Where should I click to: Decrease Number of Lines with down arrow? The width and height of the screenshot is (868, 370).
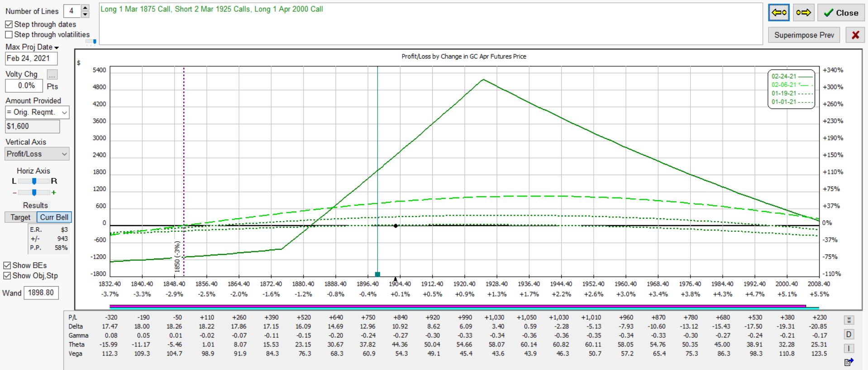pyautogui.click(x=85, y=14)
